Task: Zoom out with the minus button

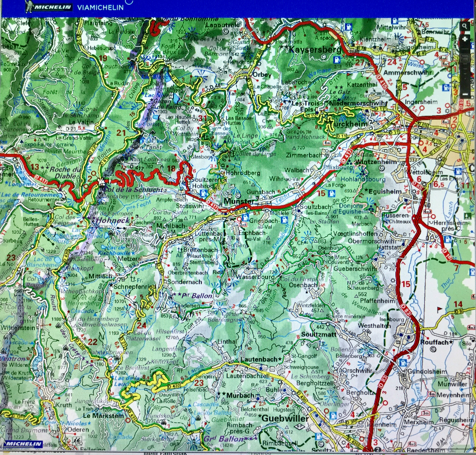Action: click(x=465, y=94)
